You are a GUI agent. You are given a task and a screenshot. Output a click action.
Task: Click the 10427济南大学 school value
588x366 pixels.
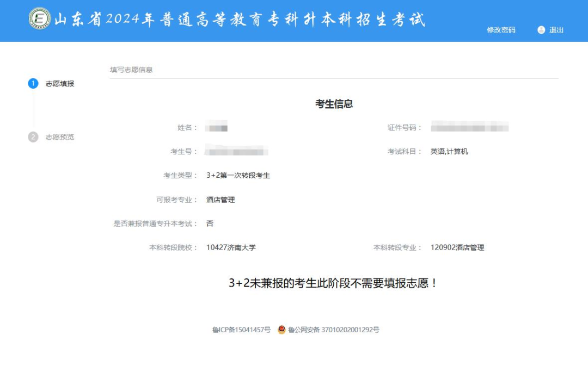pyautogui.click(x=231, y=247)
